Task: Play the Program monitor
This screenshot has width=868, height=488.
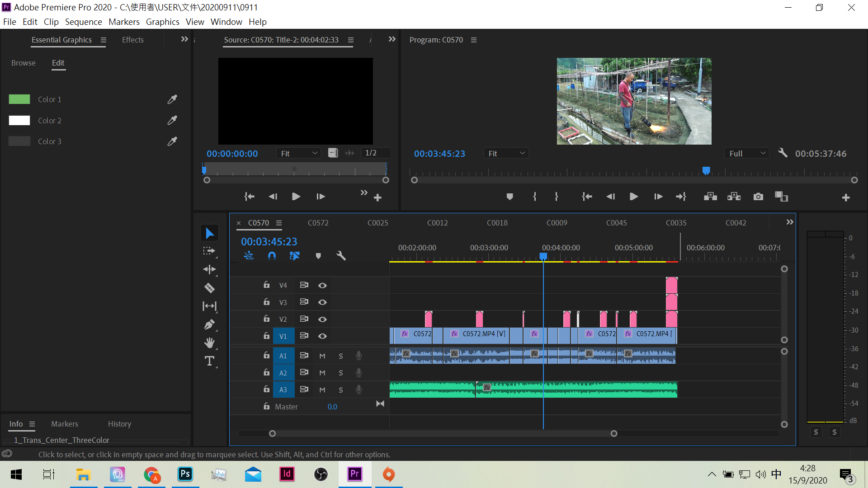Action: click(x=634, y=197)
